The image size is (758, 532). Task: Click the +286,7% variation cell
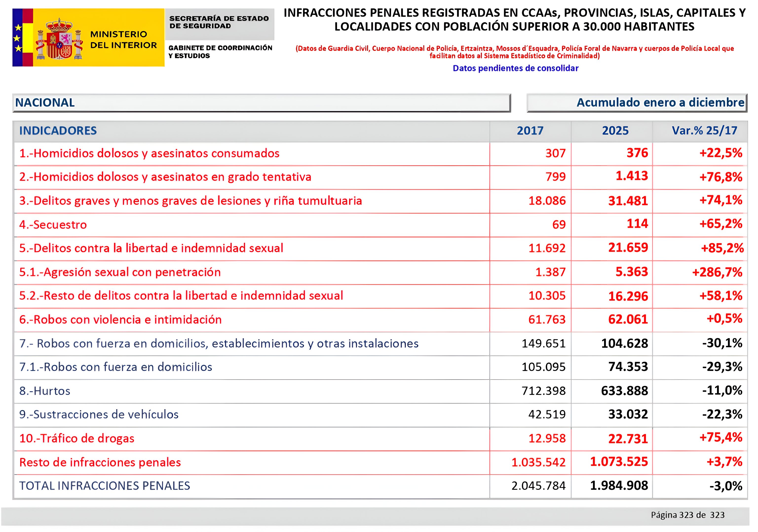pyautogui.click(x=717, y=272)
